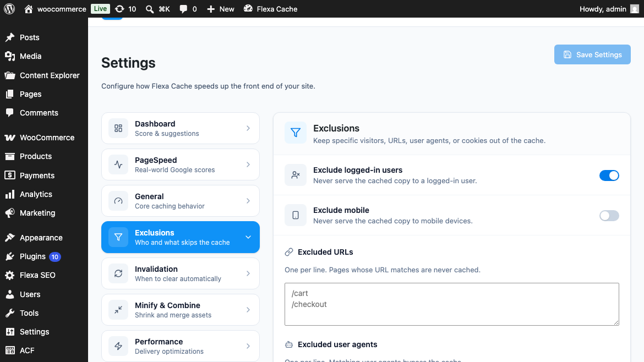Viewport: 644px width, 362px height.
Task: Expand the Invalidation section chevron
Action: tap(248, 273)
